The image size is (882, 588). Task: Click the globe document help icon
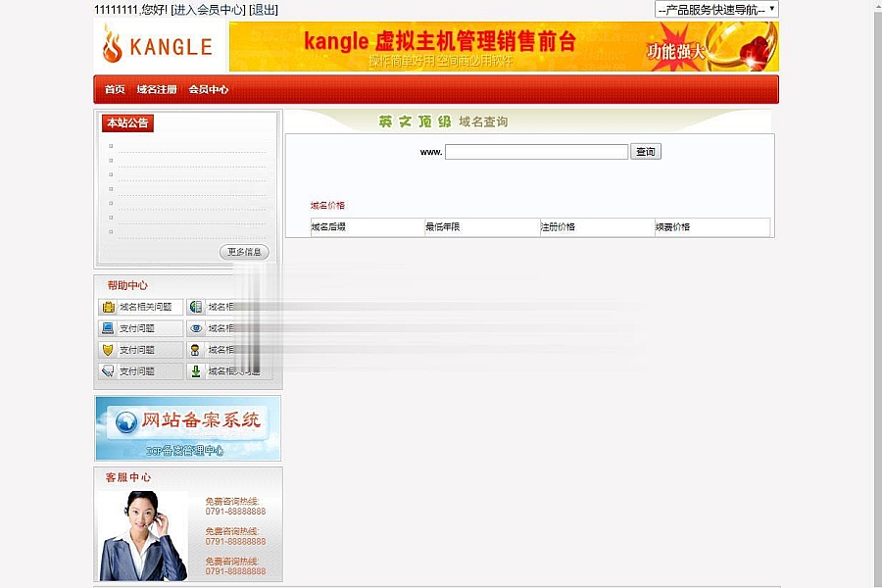point(196,307)
